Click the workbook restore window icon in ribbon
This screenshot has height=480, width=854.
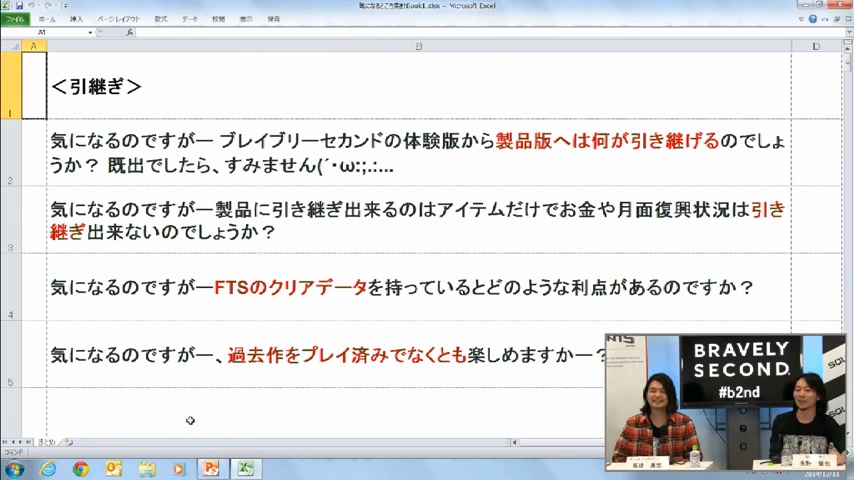837,19
